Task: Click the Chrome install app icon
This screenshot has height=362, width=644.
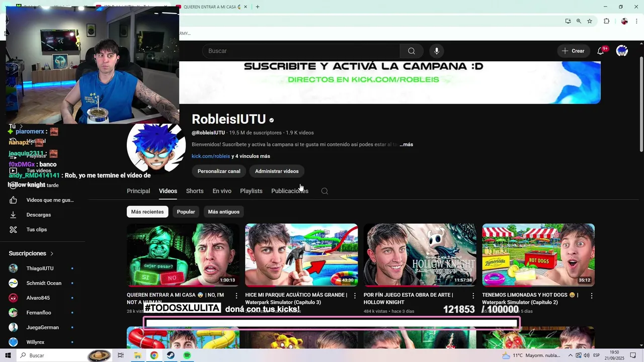Action: pos(568,21)
